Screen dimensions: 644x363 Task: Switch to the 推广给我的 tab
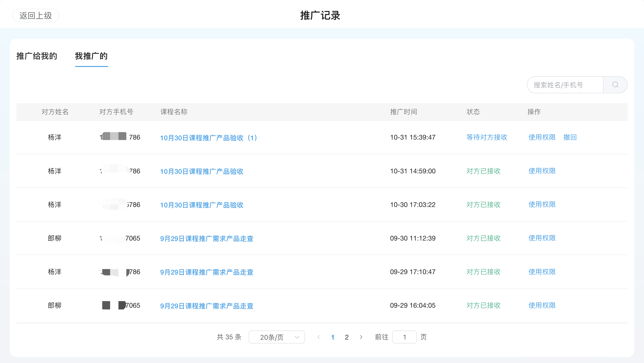click(37, 56)
